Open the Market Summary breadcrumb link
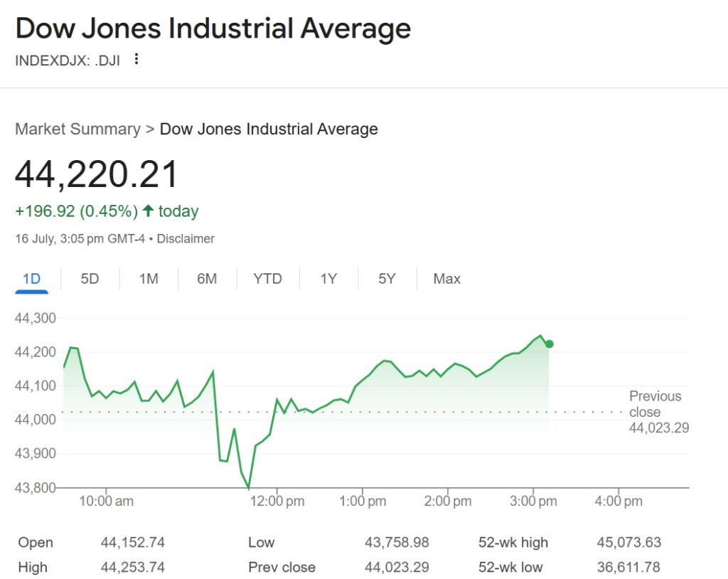Viewport: 728px width, 579px height. [x=77, y=129]
